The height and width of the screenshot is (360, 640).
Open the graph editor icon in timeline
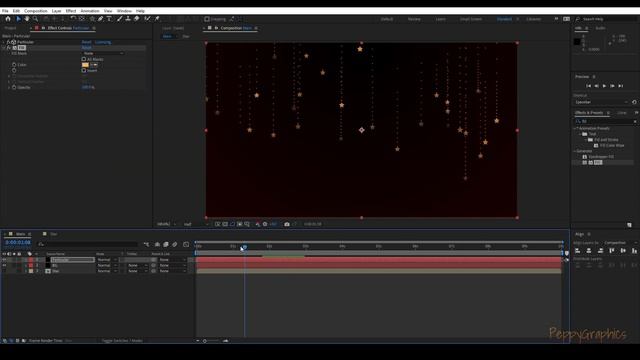pyautogui.click(x=186, y=244)
